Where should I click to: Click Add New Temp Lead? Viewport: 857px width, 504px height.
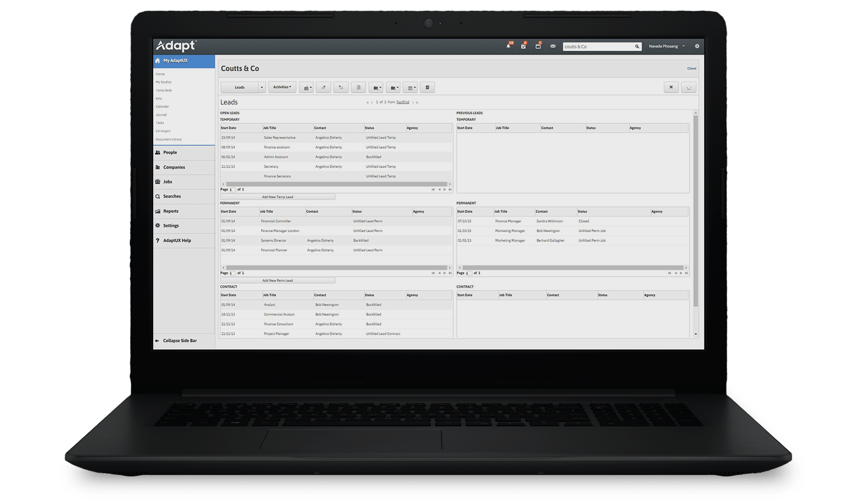(278, 197)
